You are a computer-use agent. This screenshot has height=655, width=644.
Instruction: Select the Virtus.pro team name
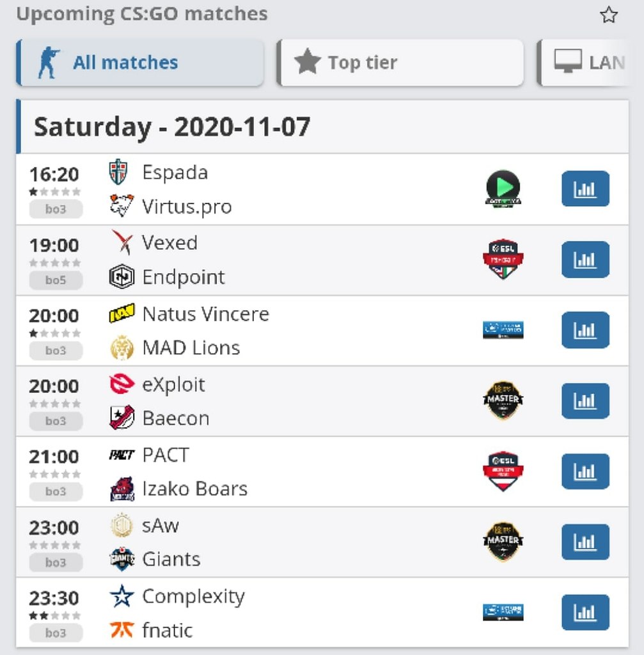point(187,207)
